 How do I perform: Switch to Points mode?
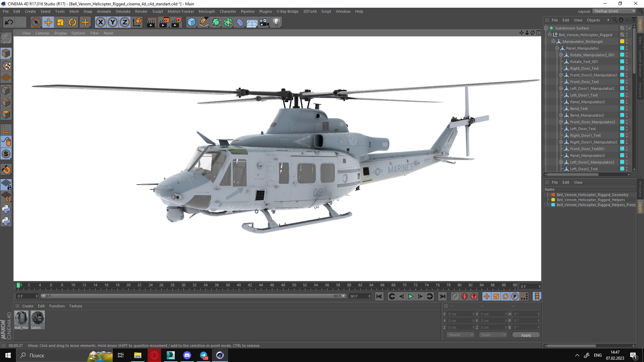[x=6, y=90]
